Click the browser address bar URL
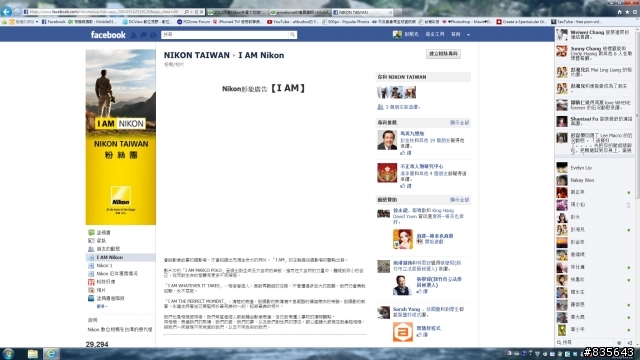This screenshot has height=360, width=640. click(x=104, y=12)
